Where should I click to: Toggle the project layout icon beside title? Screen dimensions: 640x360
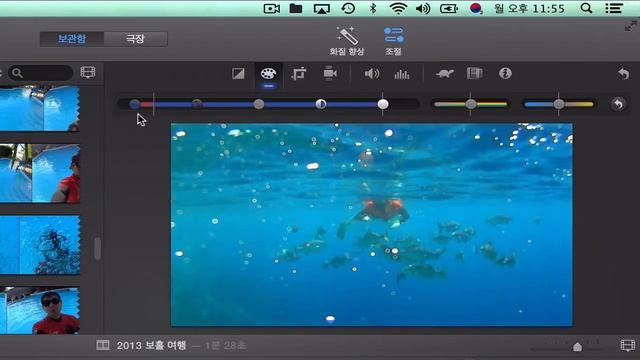pos(102,345)
